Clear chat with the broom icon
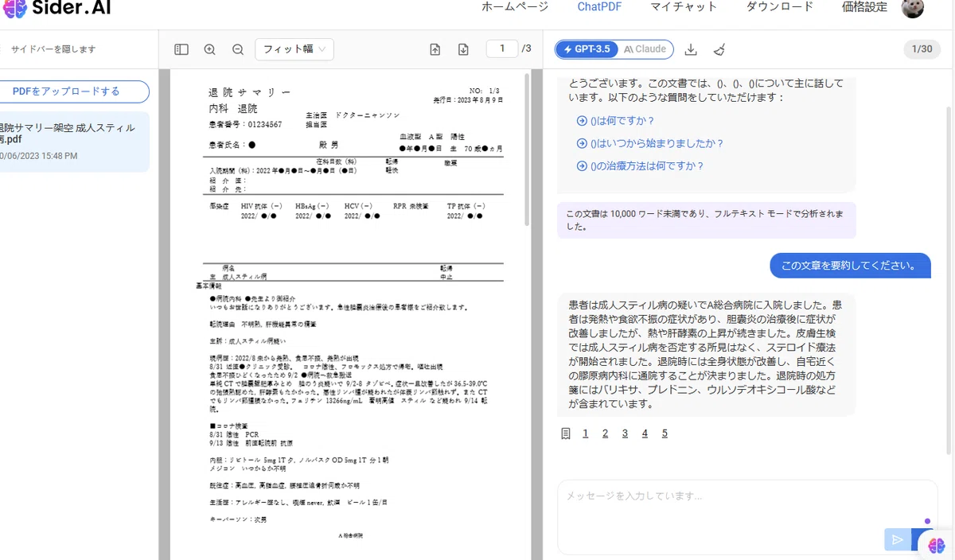This screenshot has width=955, height=560. click(719, 49)
